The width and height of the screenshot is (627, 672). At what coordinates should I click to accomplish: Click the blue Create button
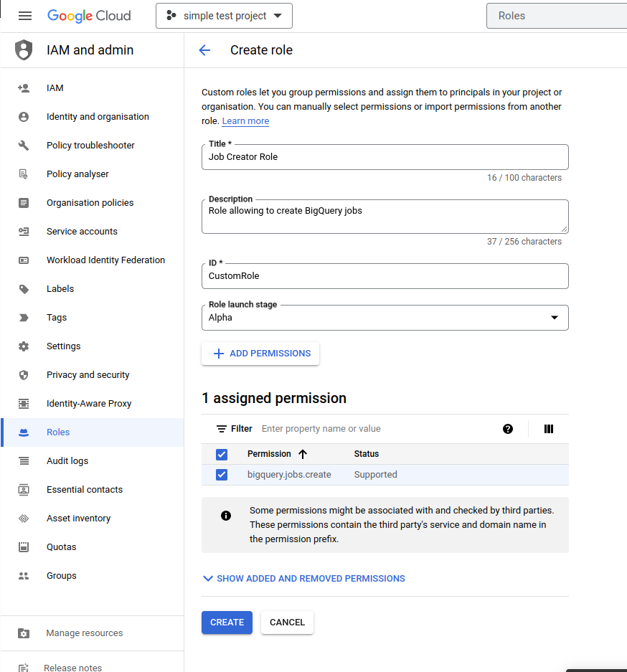227,623
